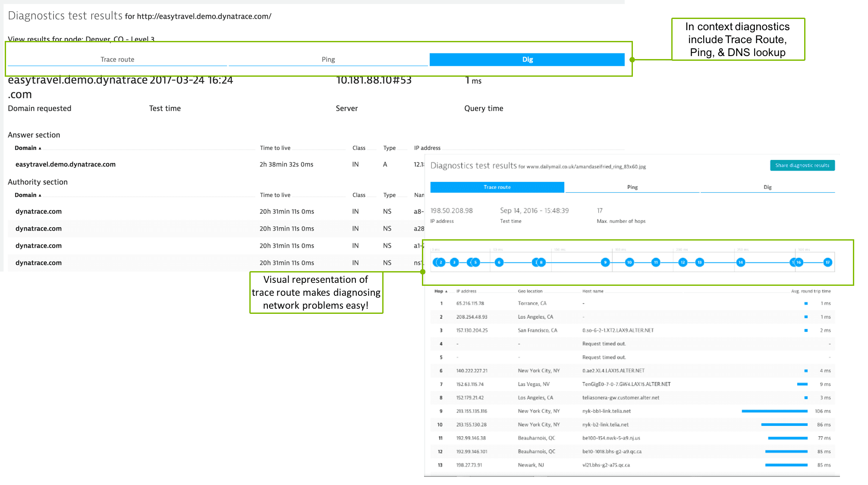Select first dynatrace.com authority row
868x485 pixels.
point(216,211)
